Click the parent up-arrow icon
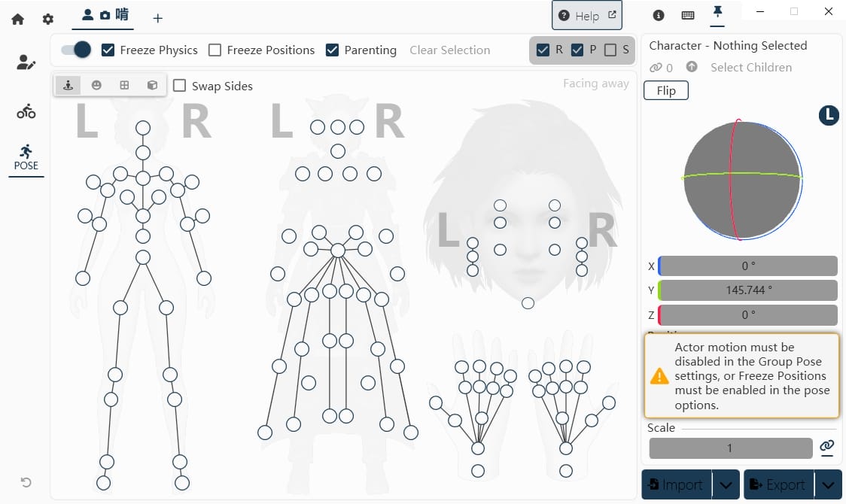The height and width of the screenshot is (504, 846). (x=692, y=67)
